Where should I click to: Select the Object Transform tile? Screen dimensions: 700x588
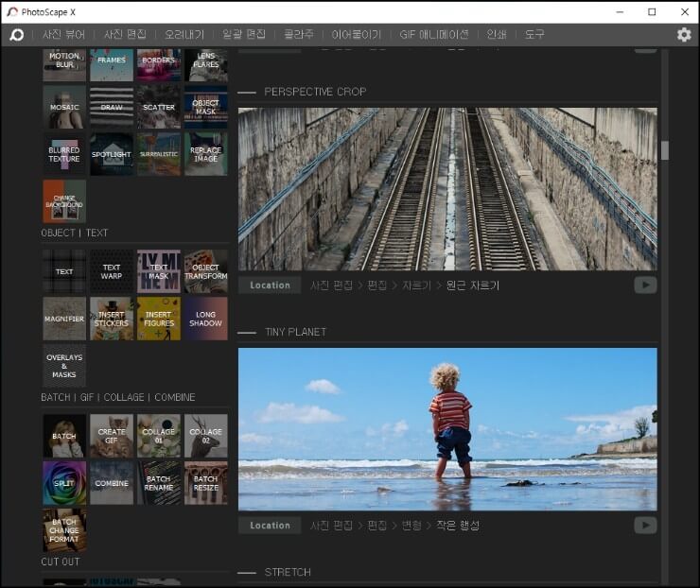(x=206, y=271)
